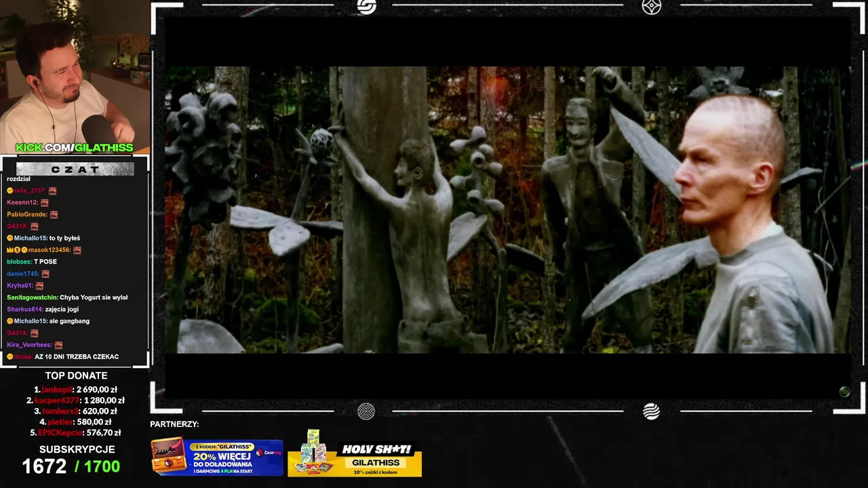
Task: Click username masok123456 in chat
Action: 49,250
